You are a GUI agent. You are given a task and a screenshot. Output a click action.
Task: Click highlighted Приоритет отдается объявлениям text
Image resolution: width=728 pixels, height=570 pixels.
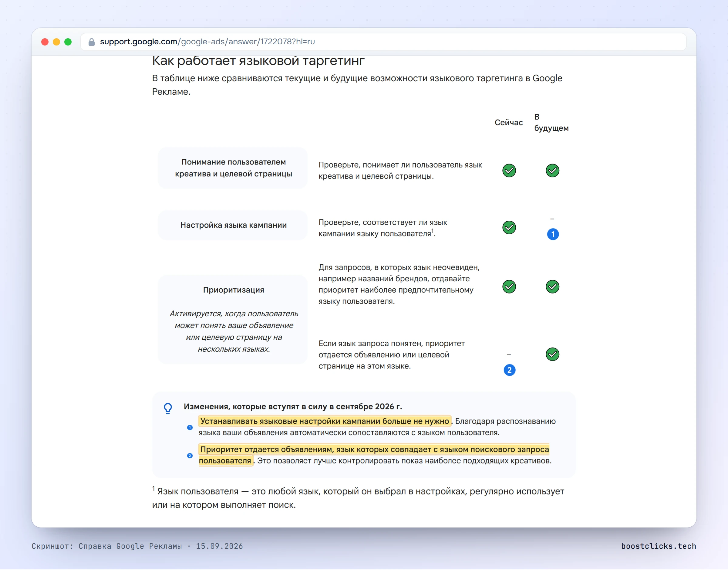[374, 455]
